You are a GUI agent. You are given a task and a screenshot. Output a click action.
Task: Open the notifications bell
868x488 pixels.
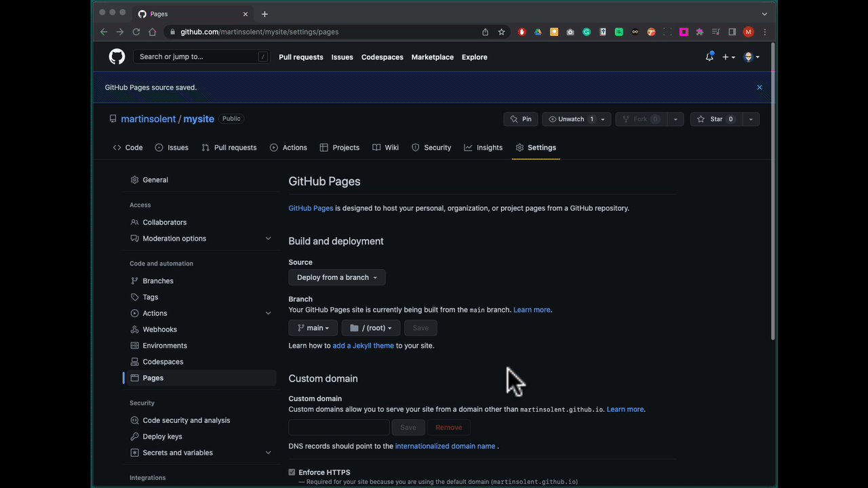tap(709, 57)
